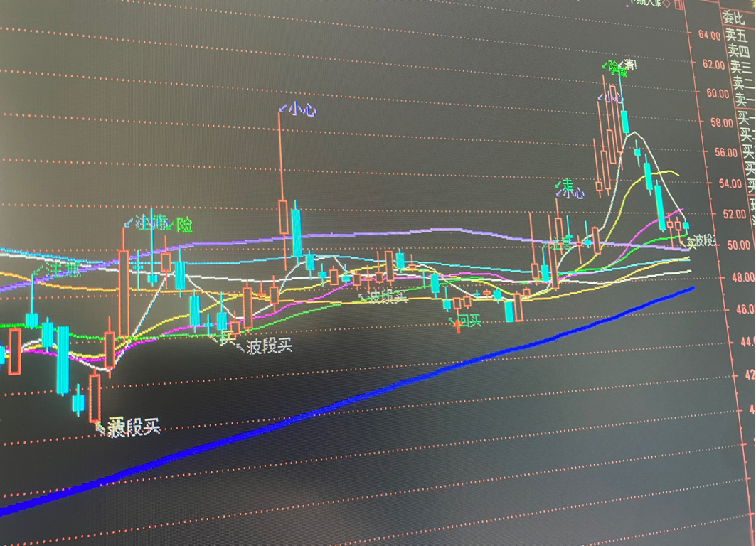This screenshot has height=546, width=756.
Task: Click the 62.00 price axis label
Action: [x=713, y=63]
